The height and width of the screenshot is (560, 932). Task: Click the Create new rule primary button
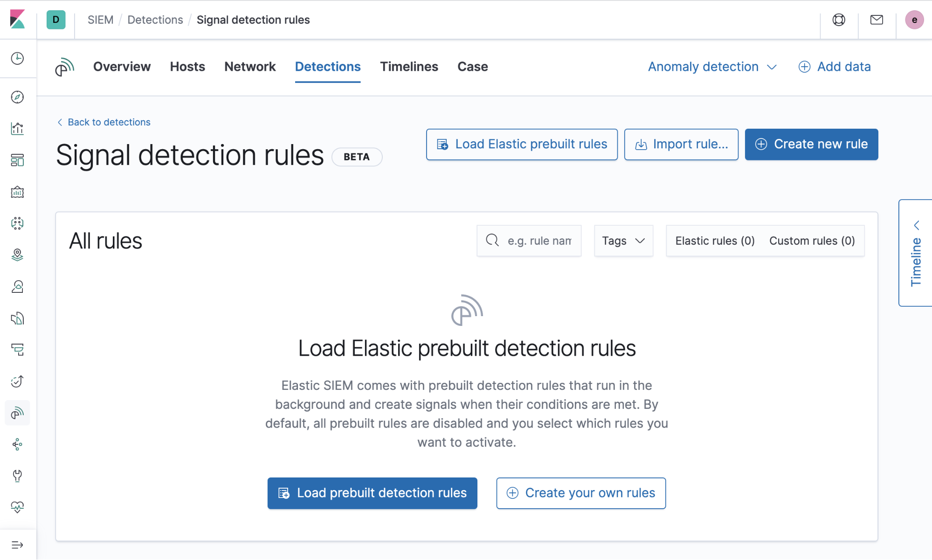click(812, 144)
